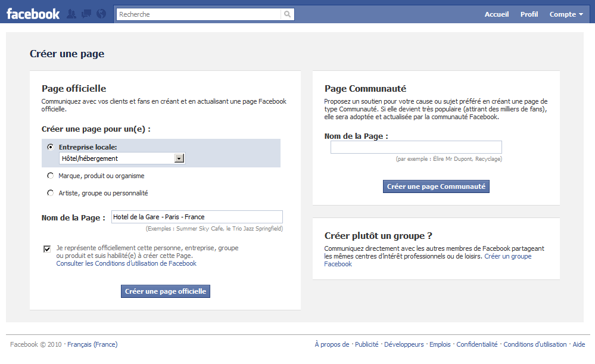Open Confidentialité footer link
Viewport: 595px width, 364px height.
coord(476,344)
